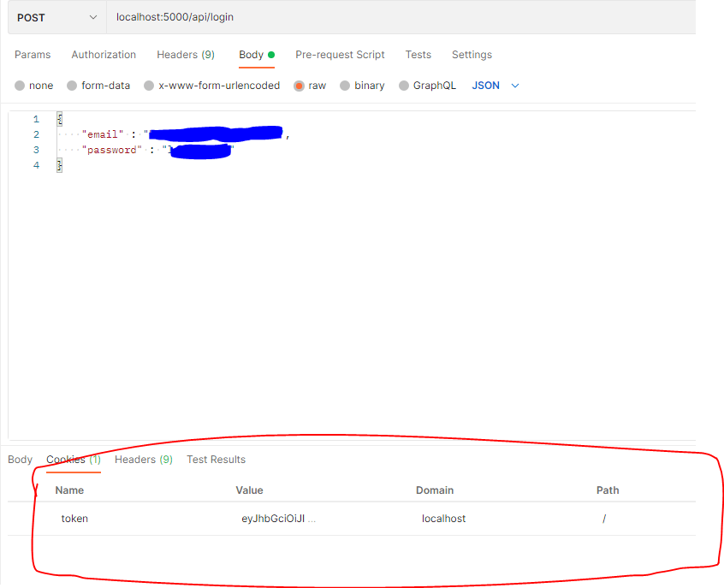
Task: Click the green modified-body indicator dot
Action: pos(272,54)
